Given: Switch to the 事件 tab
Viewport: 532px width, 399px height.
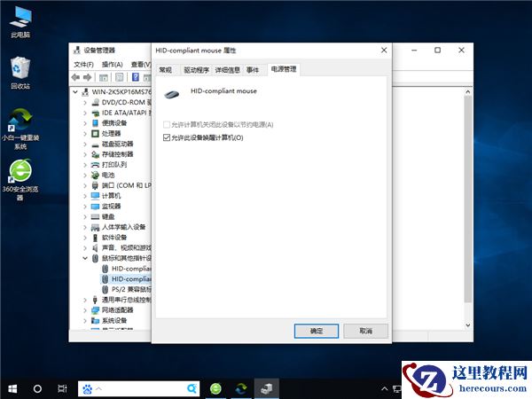Looking at the screenshot, I should [253, 70].
